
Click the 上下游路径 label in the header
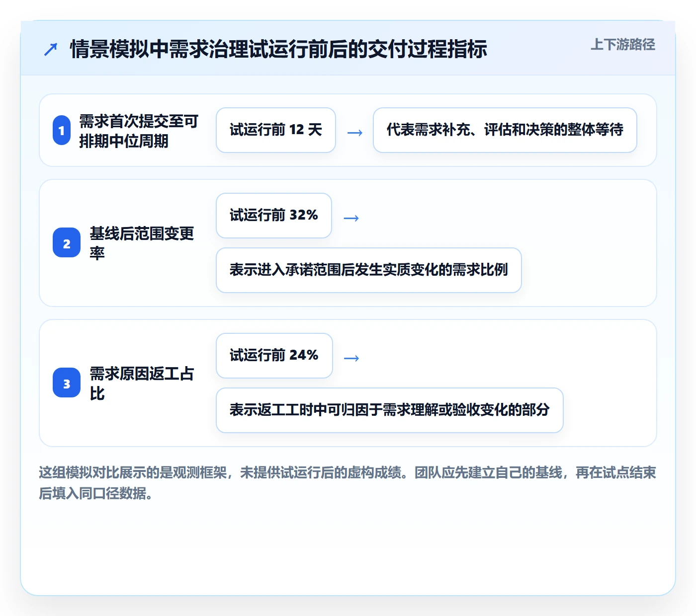coord(623,45)
